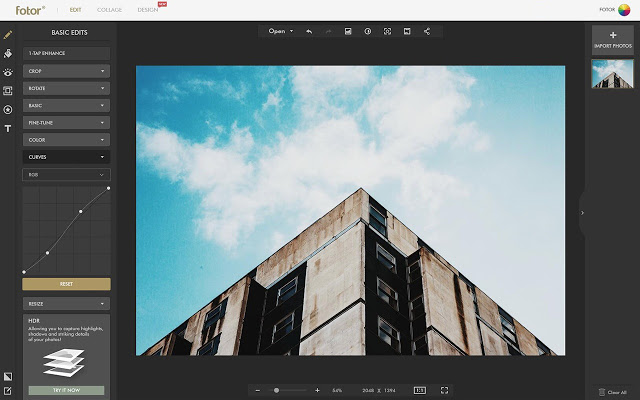Open the RGB channel dropdown
Screen dimensions: 640x400
[66, 174]
